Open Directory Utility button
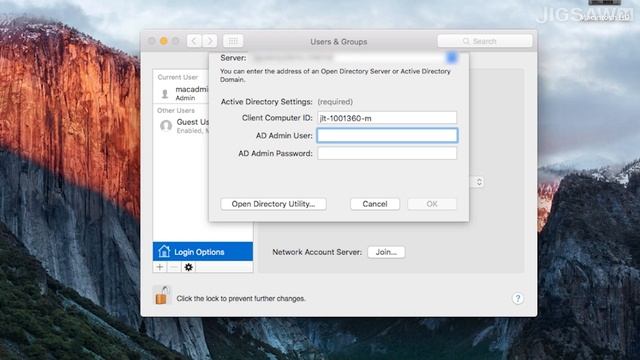The width and height of the screenshot is (640, 360). click(x=273, y=204)
